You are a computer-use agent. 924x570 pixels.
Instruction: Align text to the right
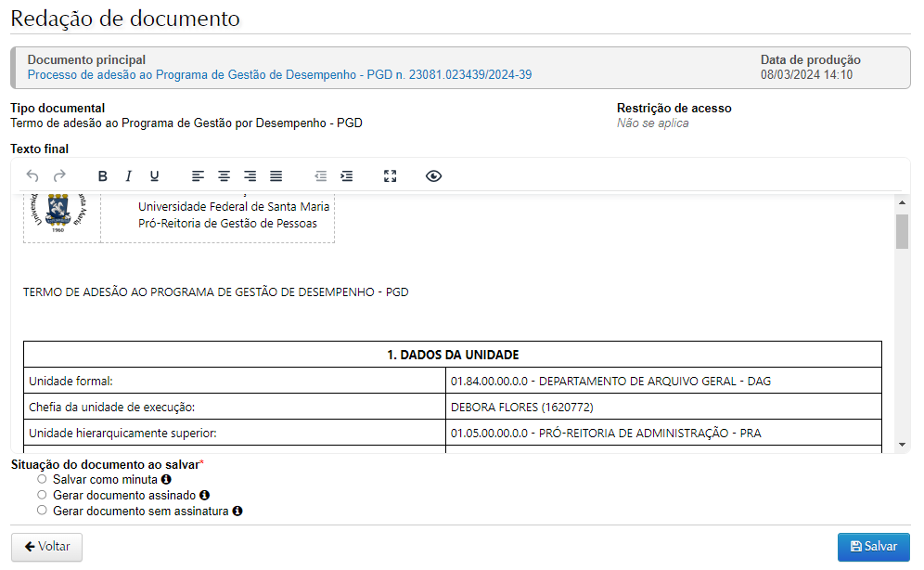pyautogui.click(x=250, y=175)
